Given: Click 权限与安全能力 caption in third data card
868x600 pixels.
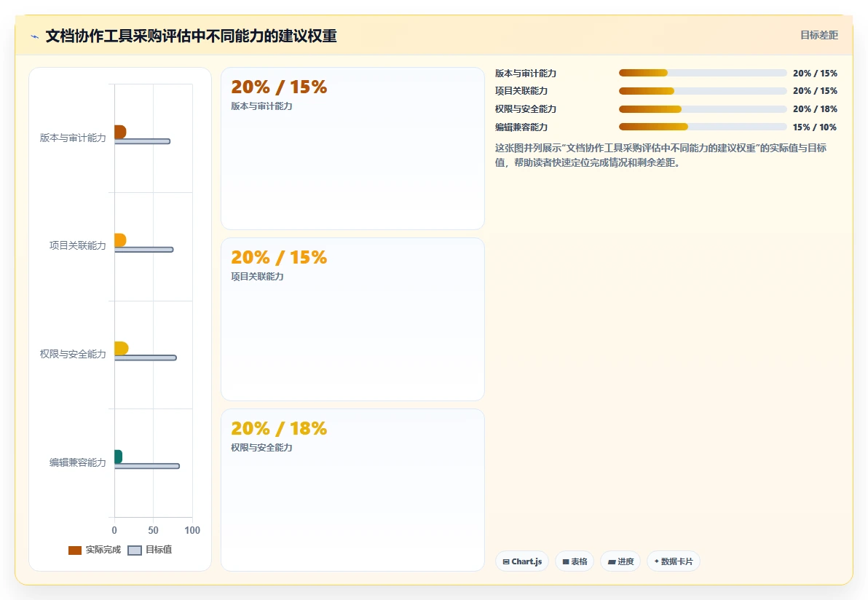Looking at the screenshot, I should tap(261, 448).
